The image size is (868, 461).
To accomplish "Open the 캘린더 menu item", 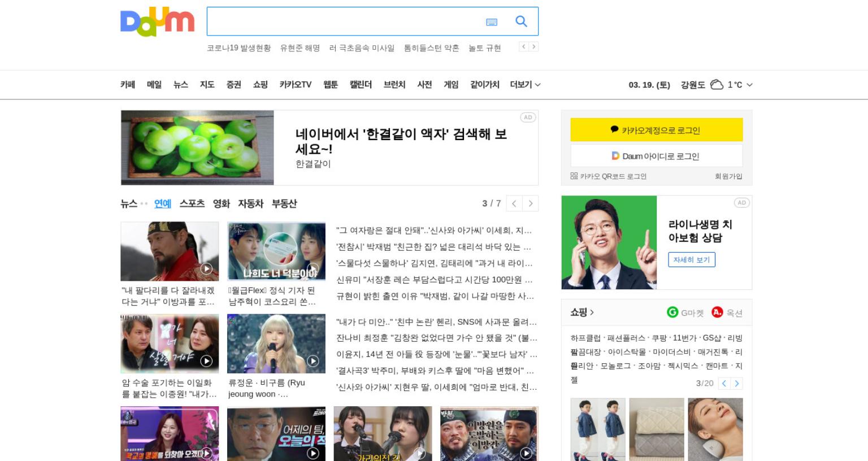I will [x=361, y=85].
